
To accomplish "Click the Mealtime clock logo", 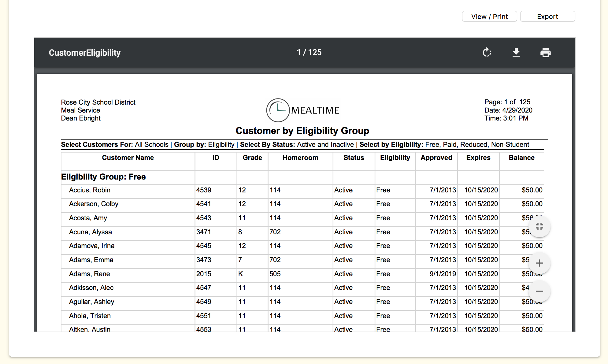I will click(x=278, y=110).
